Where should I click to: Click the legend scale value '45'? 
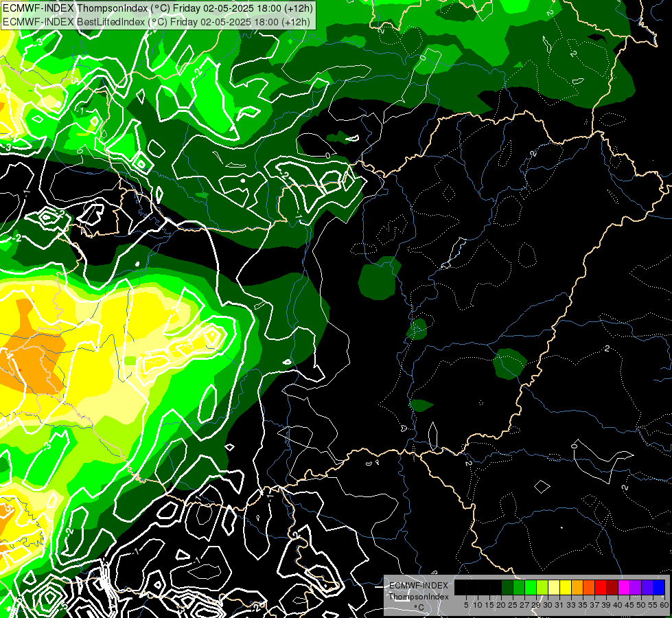coord(629,605)
